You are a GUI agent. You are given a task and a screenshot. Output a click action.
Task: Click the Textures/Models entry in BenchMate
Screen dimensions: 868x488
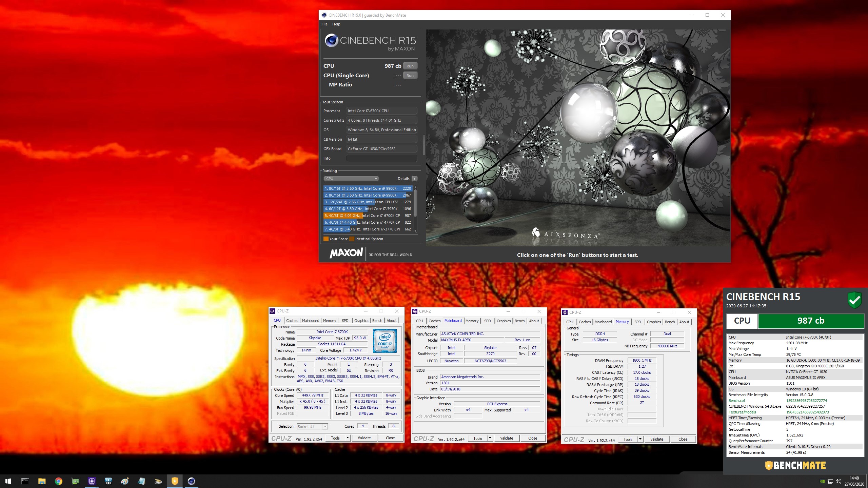pos(742,412)
